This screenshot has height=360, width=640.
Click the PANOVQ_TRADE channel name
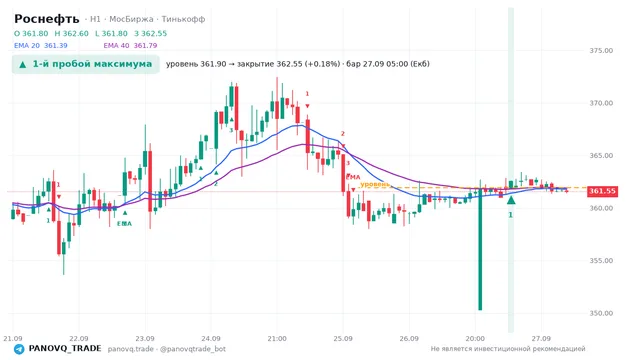[x=65, y=349]
